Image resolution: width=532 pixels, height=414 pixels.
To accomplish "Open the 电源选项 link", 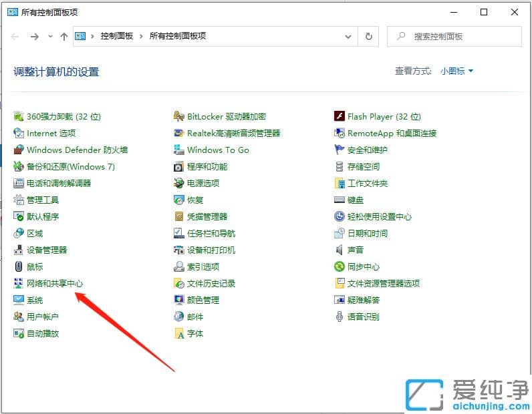I will pyautogui.click(x=203, y=184).
